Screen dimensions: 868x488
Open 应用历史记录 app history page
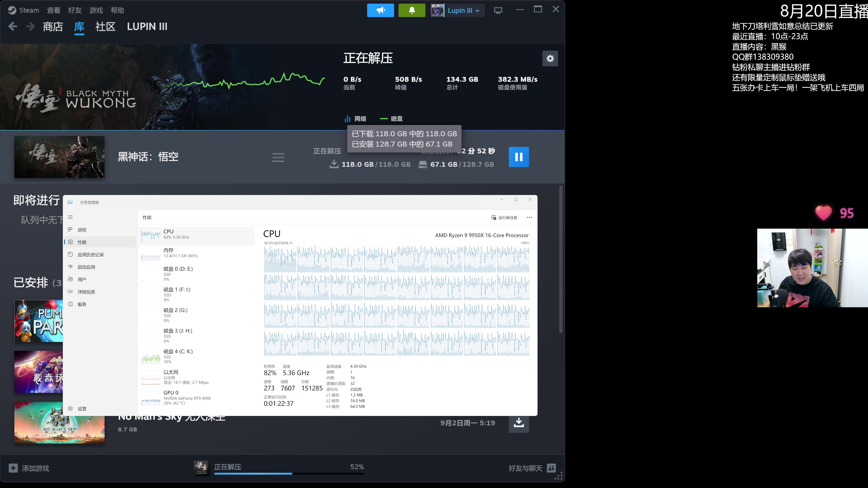(x=100, y=255)
